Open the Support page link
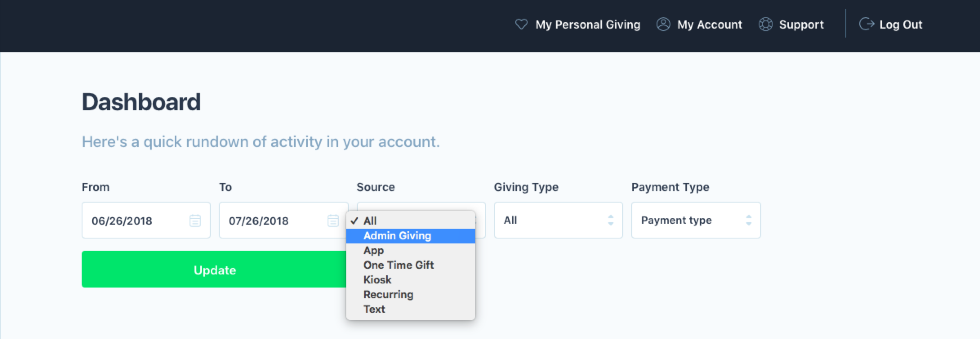The height and width of the screenshot is (339, 980). pyautogui.click(x=801, y=25)
